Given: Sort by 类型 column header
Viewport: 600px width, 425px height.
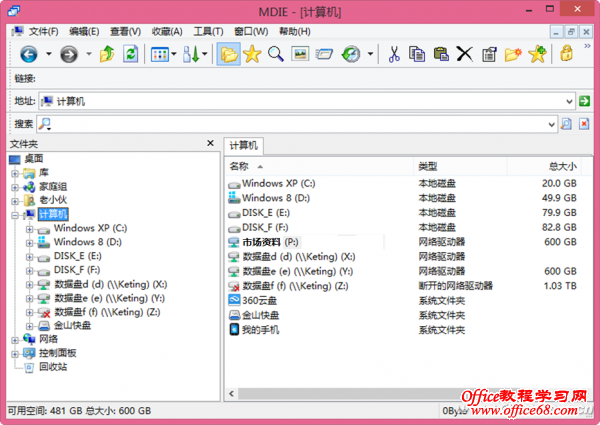Looking at the screenshot, I should pyautogui.click(x=460, y=166).
